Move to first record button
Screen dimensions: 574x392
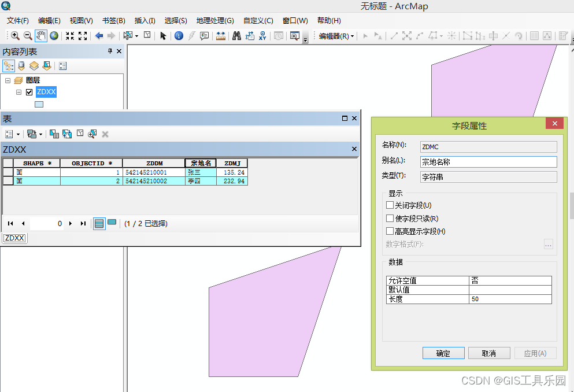[x=10, y=223]
